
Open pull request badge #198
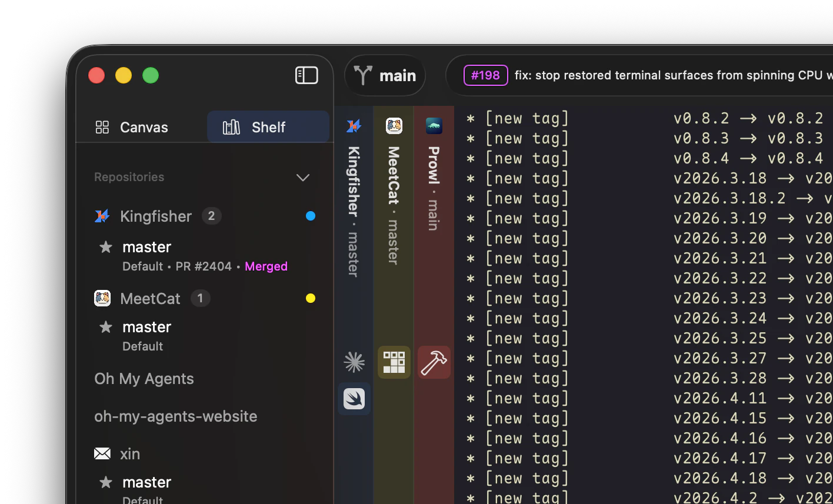coord(486,75)
